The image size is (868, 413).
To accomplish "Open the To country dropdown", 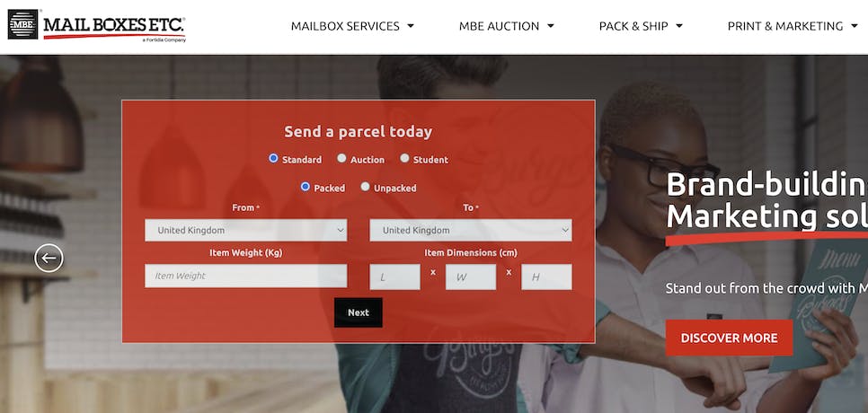I will click(x=471, y=230).
